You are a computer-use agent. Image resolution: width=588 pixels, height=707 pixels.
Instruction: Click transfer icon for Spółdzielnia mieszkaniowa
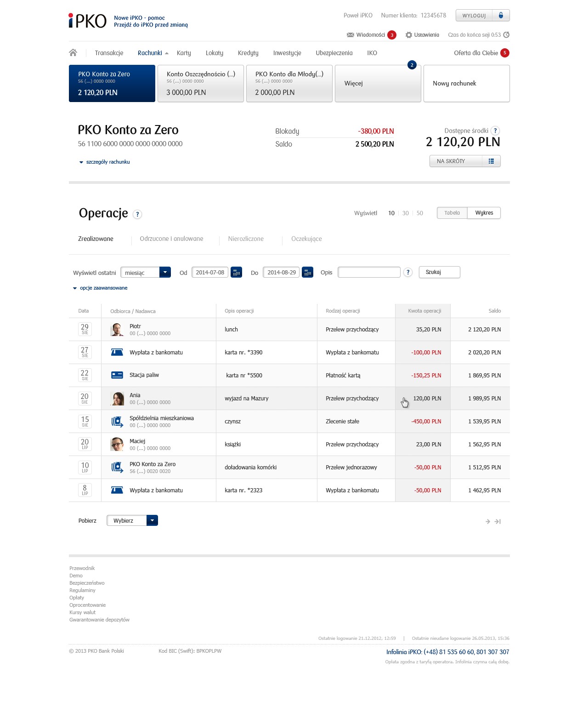[x=117, y=422]
